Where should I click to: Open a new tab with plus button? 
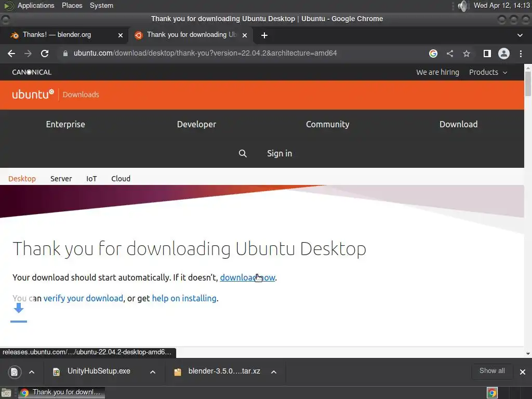point(264,35)
